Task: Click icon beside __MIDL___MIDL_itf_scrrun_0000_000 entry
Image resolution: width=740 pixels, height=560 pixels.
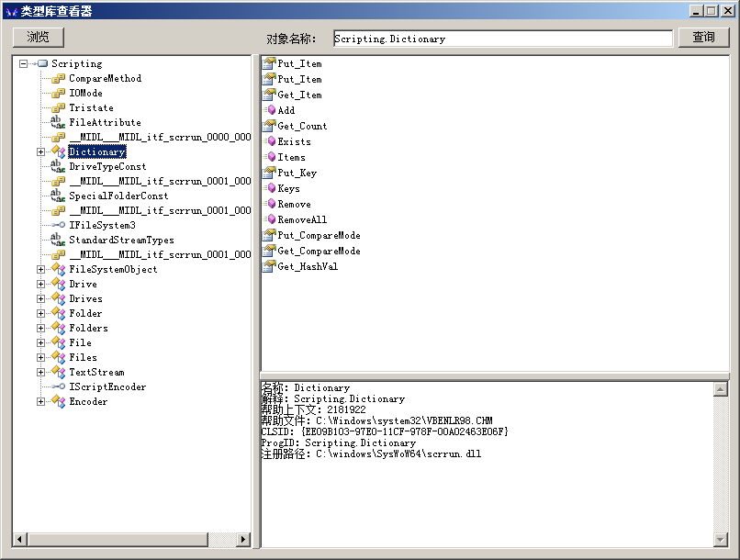Action: [x=58, y=138]
